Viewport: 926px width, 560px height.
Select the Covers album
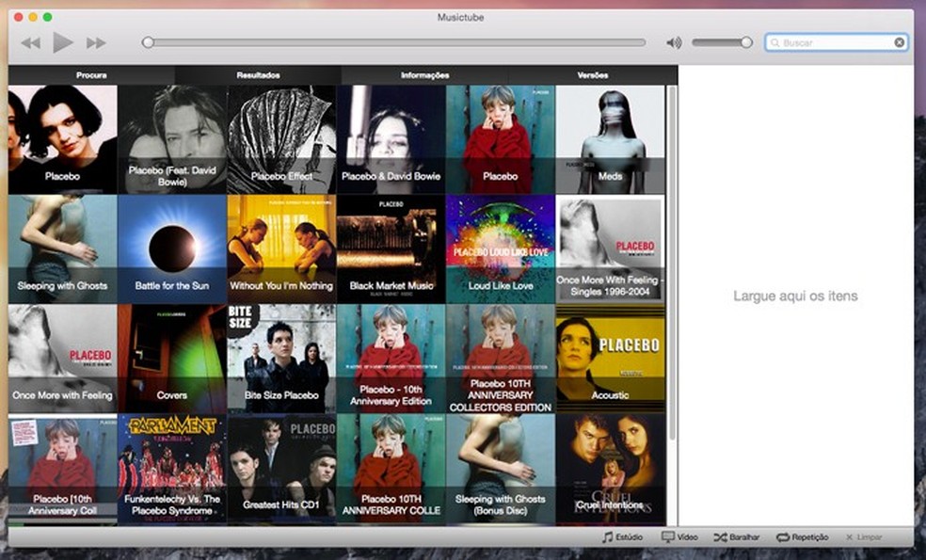point(172,359)
